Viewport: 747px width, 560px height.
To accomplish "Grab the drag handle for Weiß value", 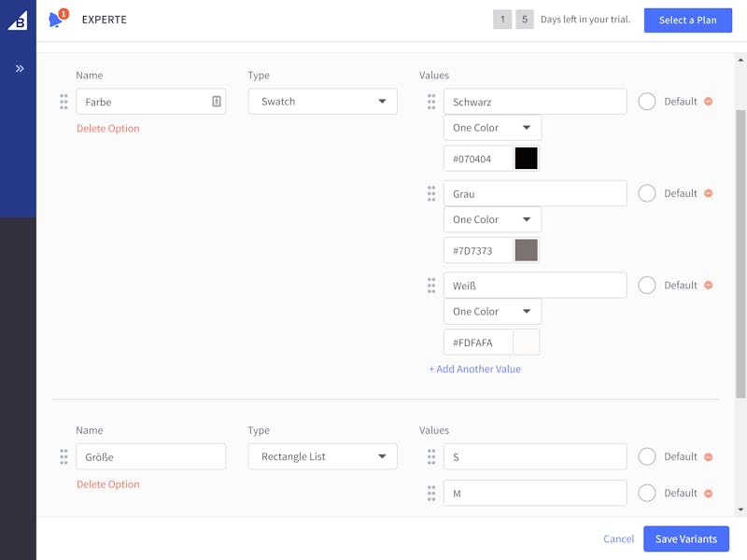I will click(431, 286).
